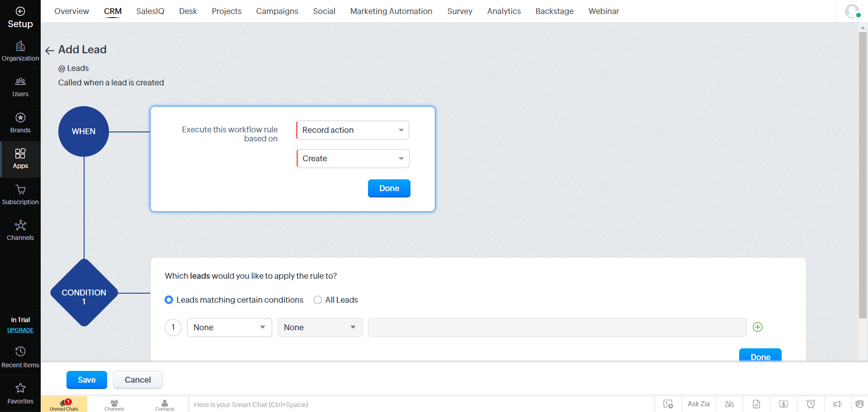Switch to the Backstage tab
868x412 pixels.
pos(554,11)
